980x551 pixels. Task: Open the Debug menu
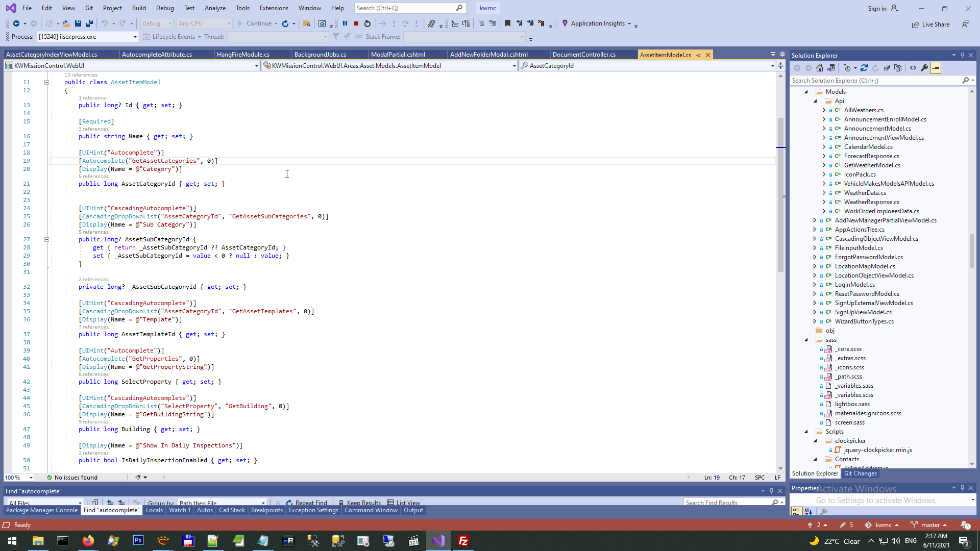click(165, 8)
